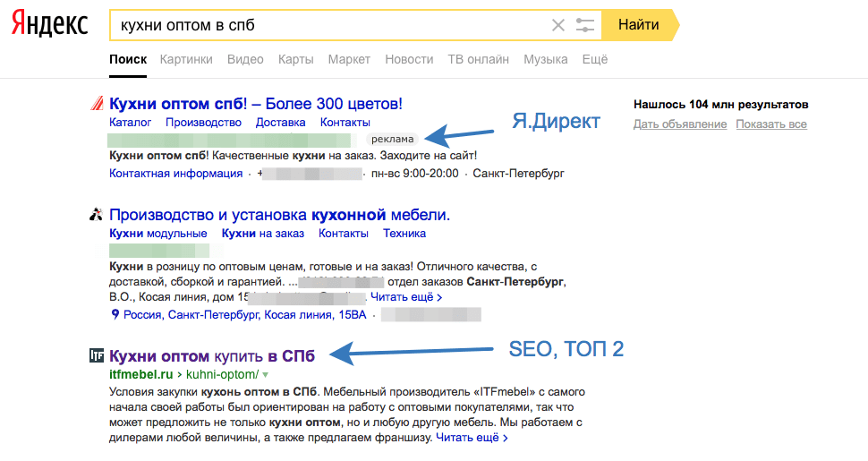Viewport: 868px width, 461px height.
Task: Click Санкт-Петербург text in first ad
Action: tap(518, 174)
